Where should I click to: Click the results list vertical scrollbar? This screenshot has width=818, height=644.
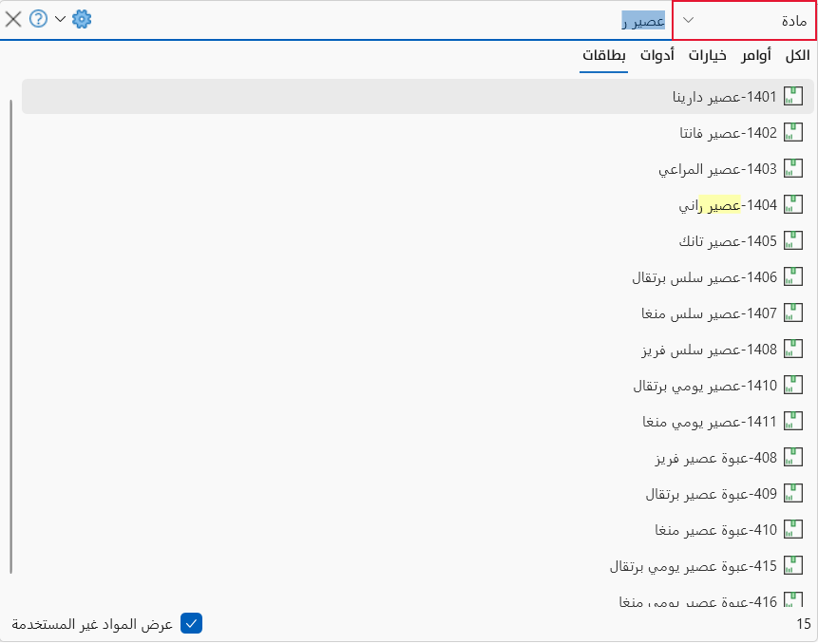[11, 336]
